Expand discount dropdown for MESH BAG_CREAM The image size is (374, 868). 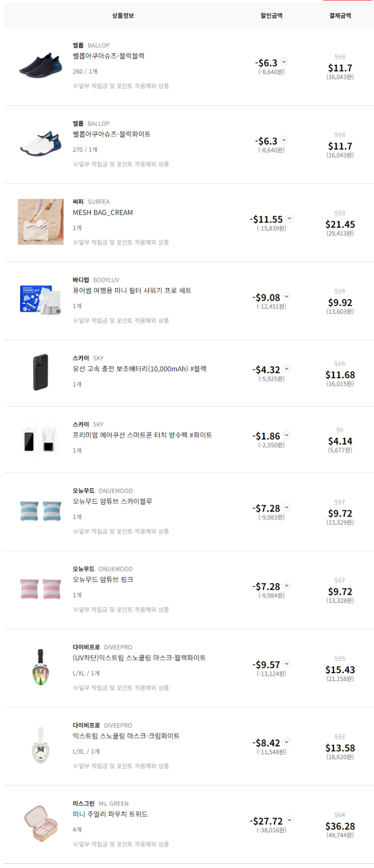pyautogui.click(x=289, y=219)
